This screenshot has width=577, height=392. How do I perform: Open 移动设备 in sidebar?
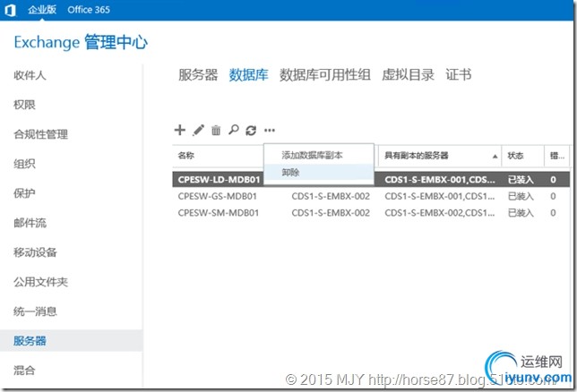click(35, 252)
